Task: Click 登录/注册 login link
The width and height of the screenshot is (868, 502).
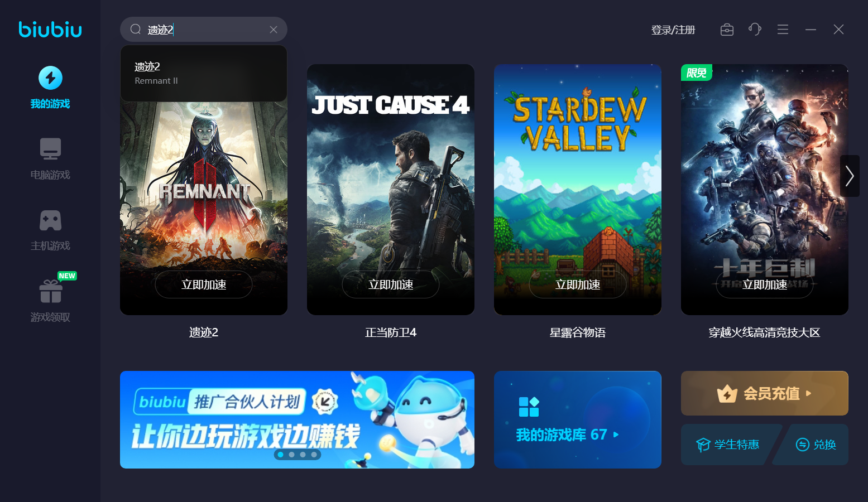Action: pos(673,30)
